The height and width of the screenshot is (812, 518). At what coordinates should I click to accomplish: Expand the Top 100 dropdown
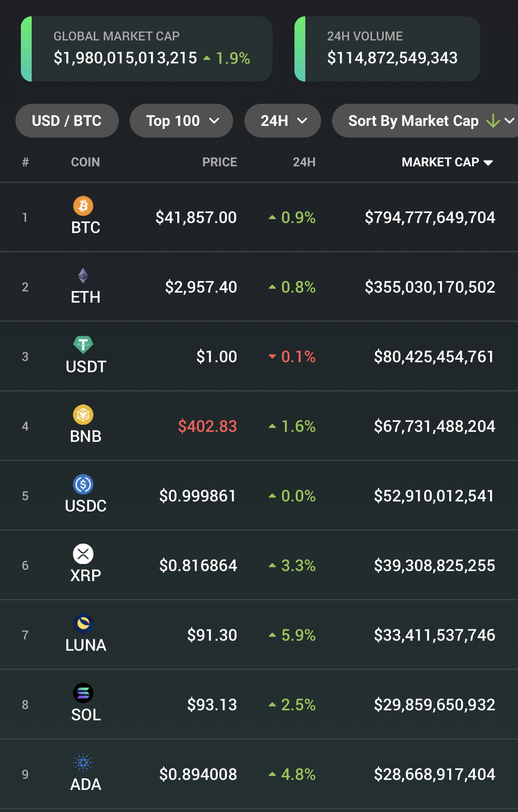[181, 121]
